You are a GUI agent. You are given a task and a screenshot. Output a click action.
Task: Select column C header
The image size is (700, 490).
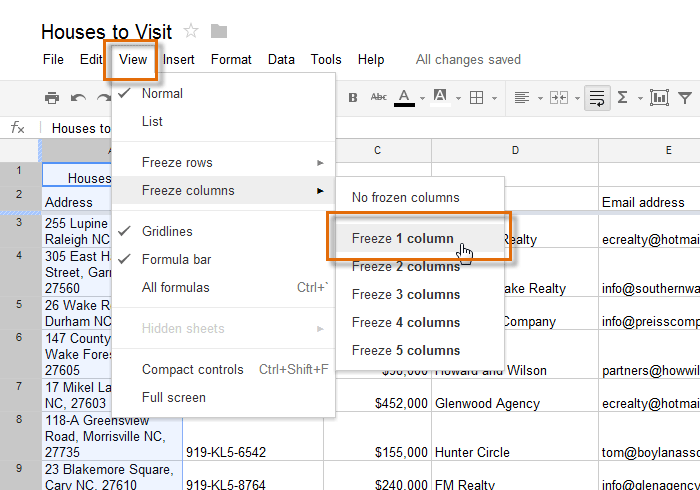point(378,150)
